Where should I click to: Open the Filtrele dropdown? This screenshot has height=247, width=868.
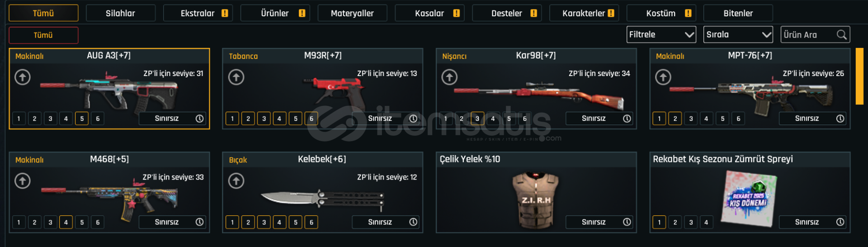[661, 34]
